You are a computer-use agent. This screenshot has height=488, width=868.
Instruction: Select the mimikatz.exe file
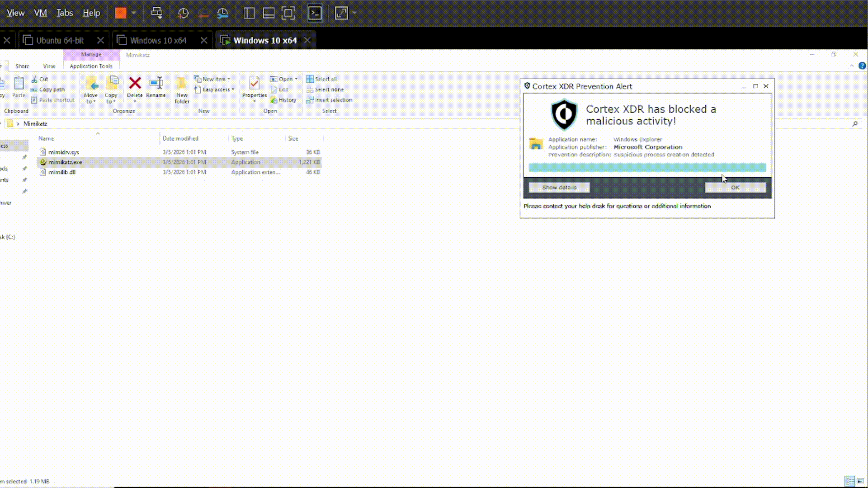pos(179,162)
